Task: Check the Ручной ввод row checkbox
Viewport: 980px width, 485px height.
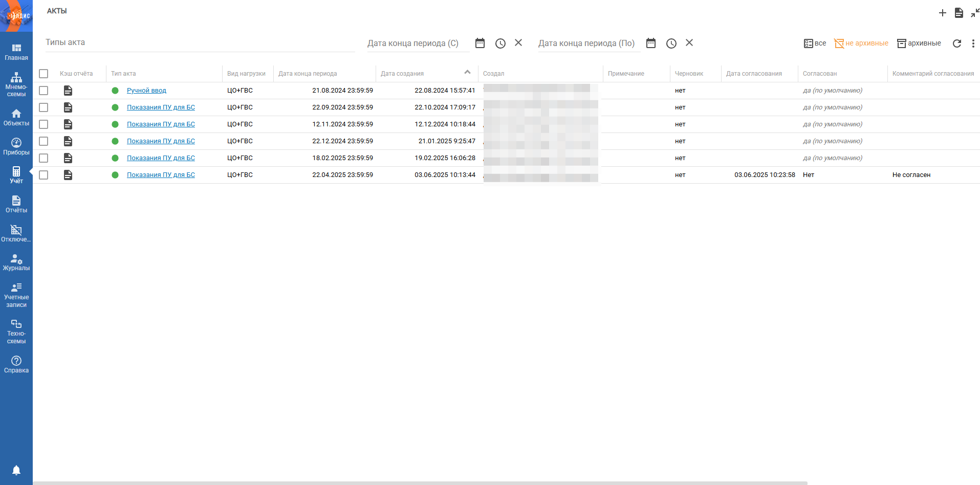Action: pyautogui.click(x=43, y=91)
